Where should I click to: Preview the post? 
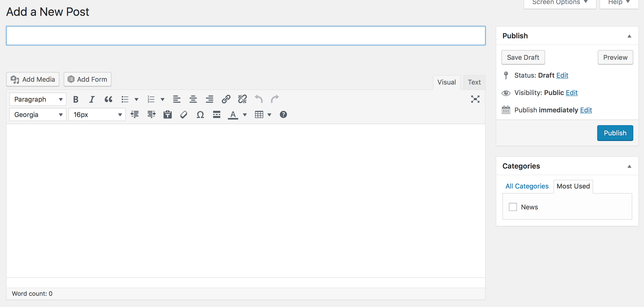[x=615, y=57]
